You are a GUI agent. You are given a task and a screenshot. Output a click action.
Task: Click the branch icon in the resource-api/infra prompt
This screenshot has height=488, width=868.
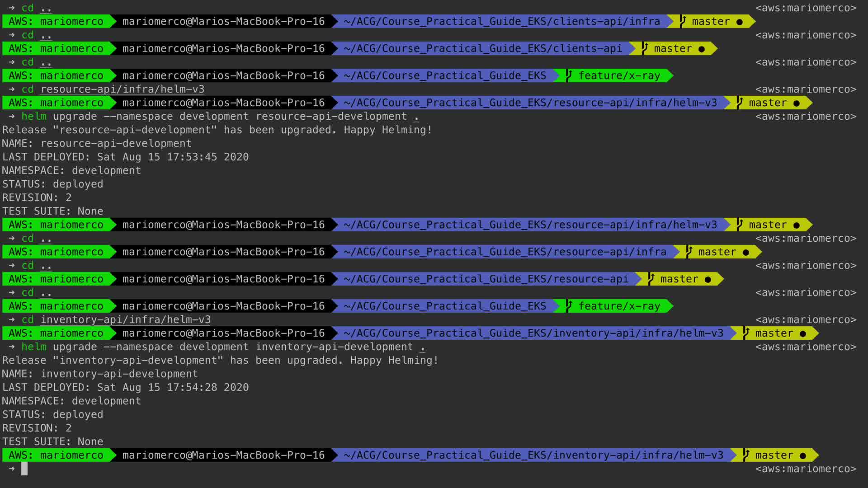689,252
